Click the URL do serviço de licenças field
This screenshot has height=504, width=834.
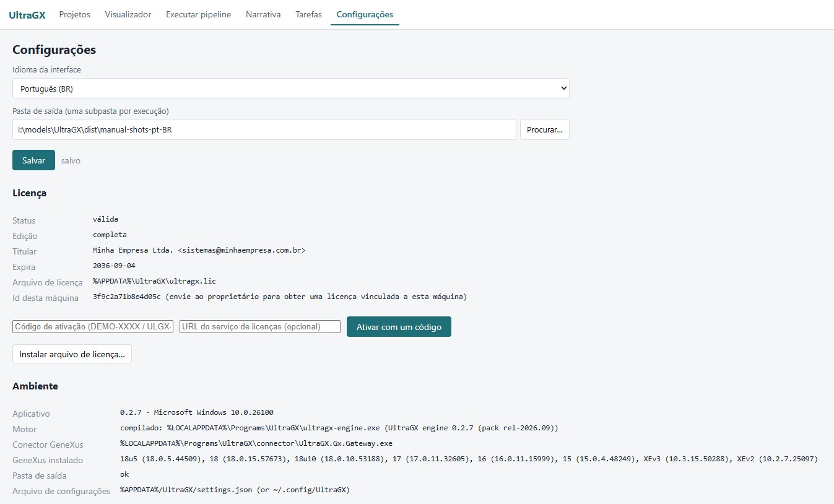(x=260, y=326)
